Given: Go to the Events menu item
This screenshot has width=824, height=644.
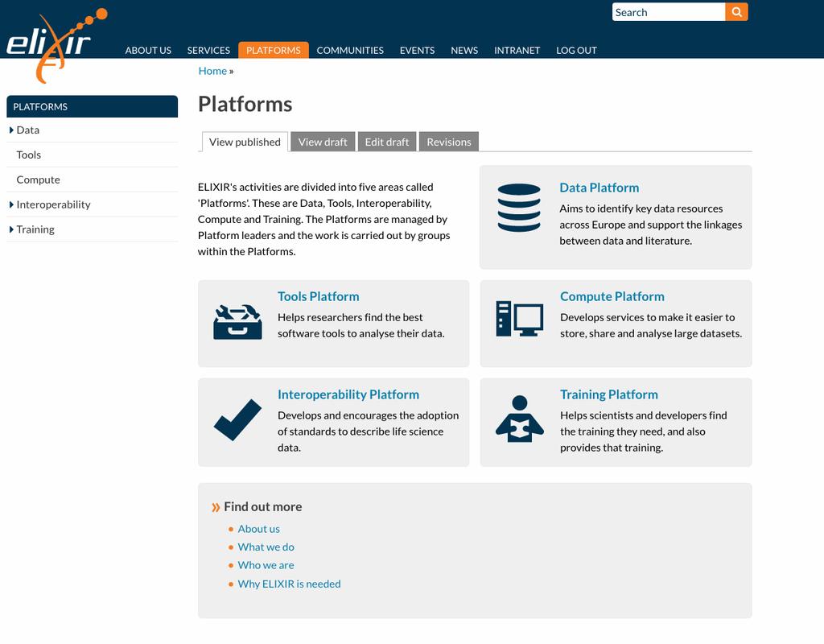Looking at the screenshot, I should click(418, 51).
